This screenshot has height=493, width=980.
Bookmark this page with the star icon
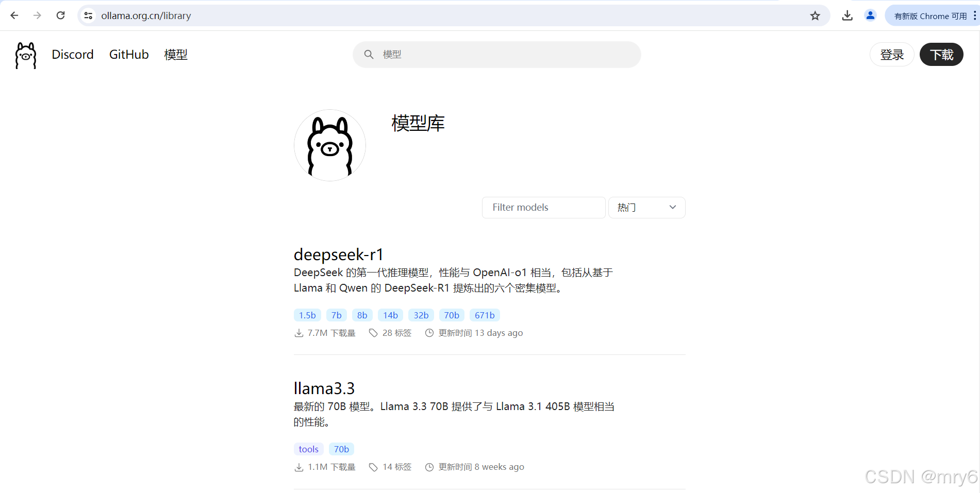point(815,16)
